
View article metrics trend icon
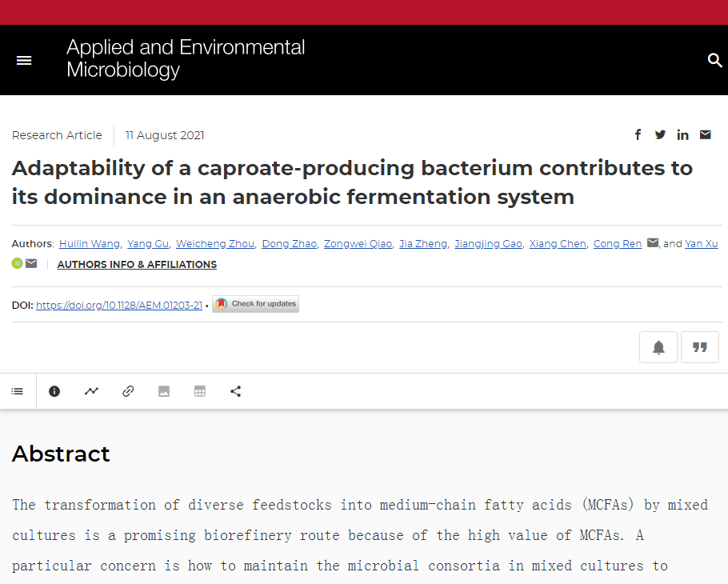(91, 391)
